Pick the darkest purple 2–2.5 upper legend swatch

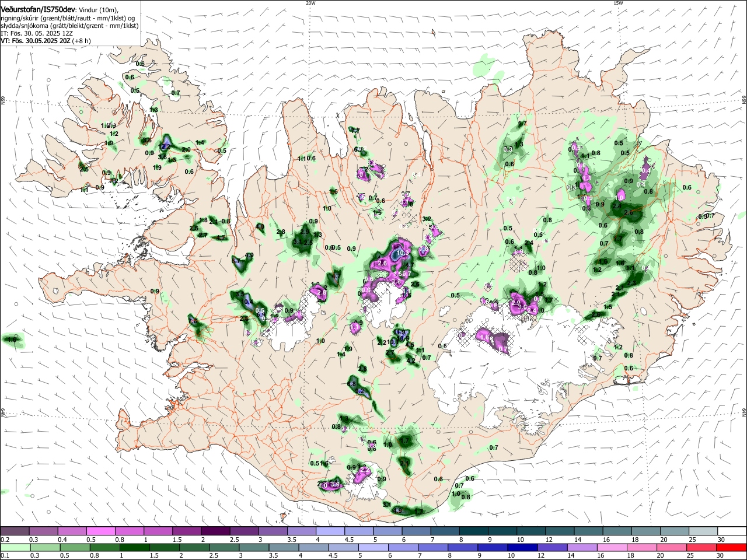click(x=215, y=531)
